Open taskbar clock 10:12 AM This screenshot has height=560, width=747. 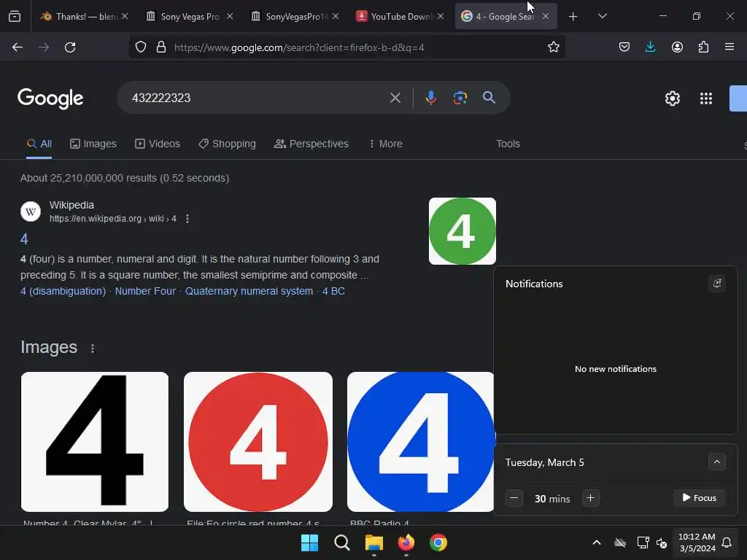697,542
